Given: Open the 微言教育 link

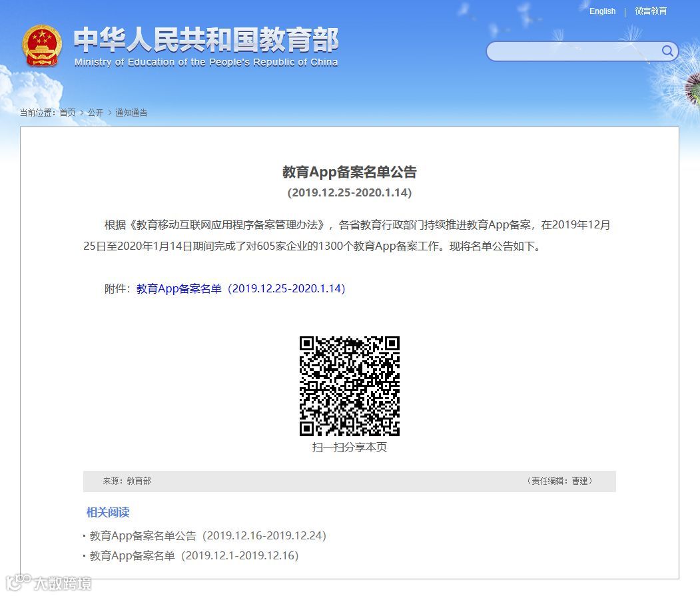Looking at the screenshot, I should [x=651, y=11].
